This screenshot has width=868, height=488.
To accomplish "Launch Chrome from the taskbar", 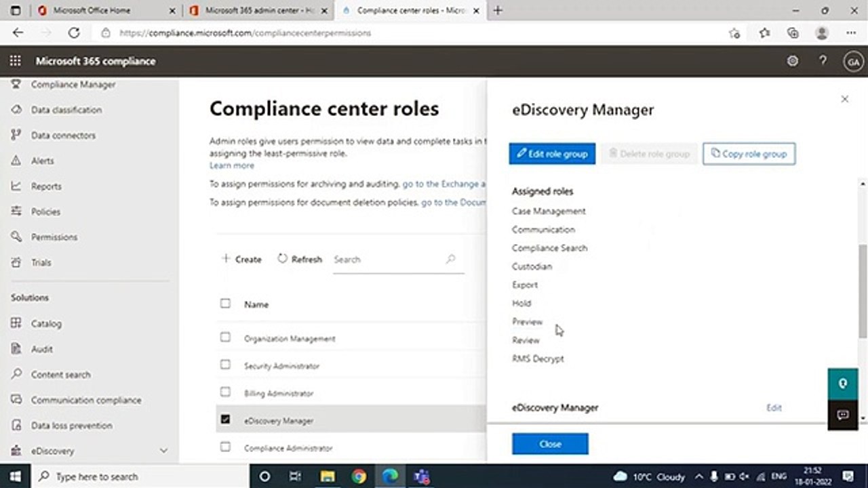I will (359, 476).
